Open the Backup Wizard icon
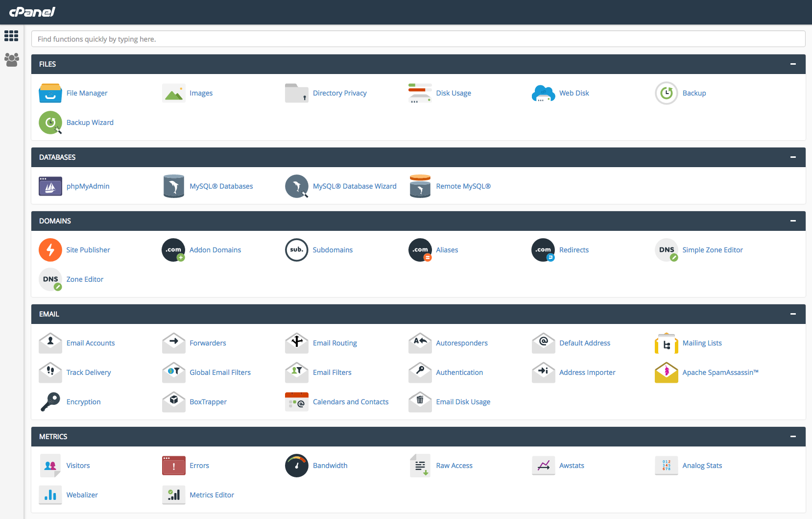The image size is (812, 519). (x=50, y=123)
